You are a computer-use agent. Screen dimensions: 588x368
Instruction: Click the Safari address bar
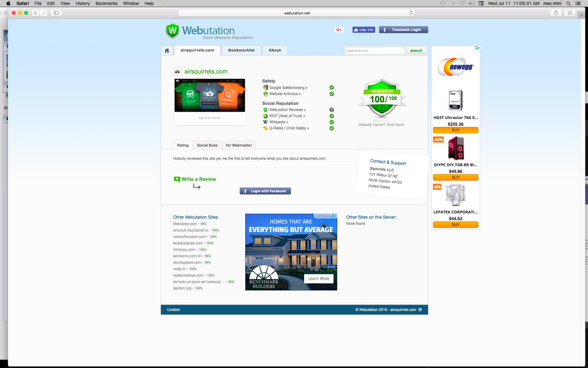(x=297, y=13)
